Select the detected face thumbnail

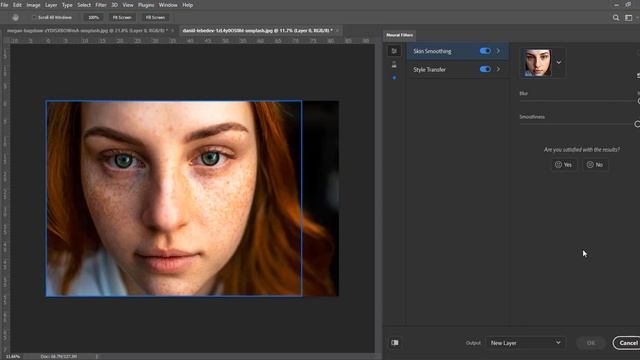tap(538, 62)
